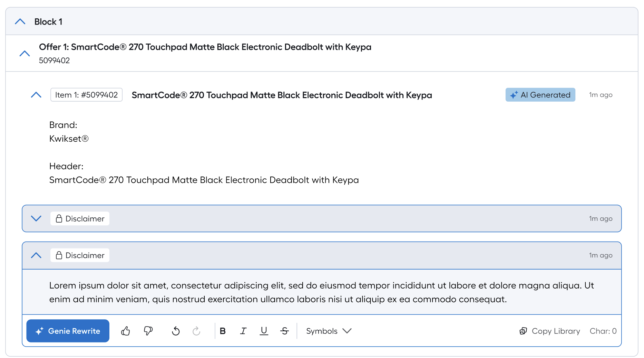This screenshot has height=358, width=644.
Task: Collapse Block 1 with its chevron
Action: pos(20,21)
